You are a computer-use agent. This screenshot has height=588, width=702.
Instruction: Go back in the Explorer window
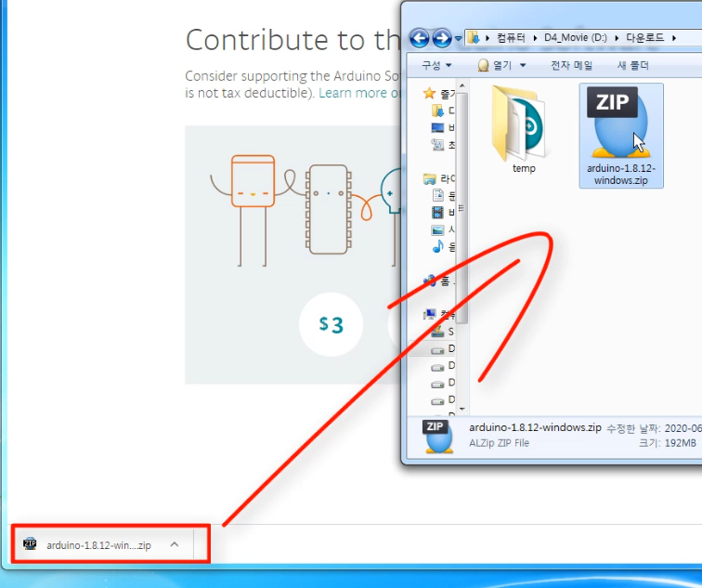[x=420, y=38]
